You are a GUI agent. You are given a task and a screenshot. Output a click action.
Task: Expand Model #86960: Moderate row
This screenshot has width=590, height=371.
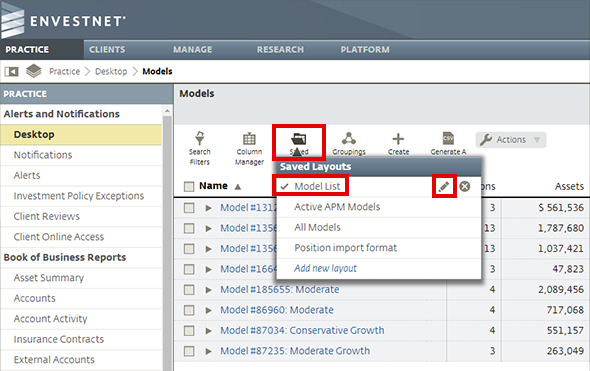pyautogui.click(x=208, y=310)
